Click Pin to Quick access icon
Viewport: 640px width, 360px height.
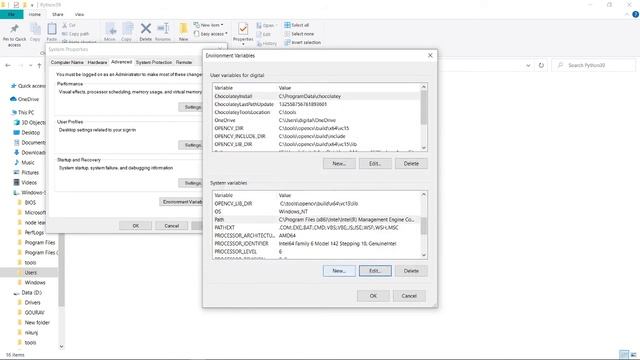pos(14,29)
